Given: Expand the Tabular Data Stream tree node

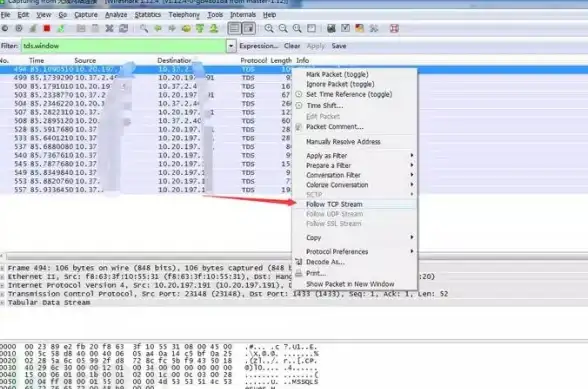Looking at the screenshot, I should click(x=2, y=303).
